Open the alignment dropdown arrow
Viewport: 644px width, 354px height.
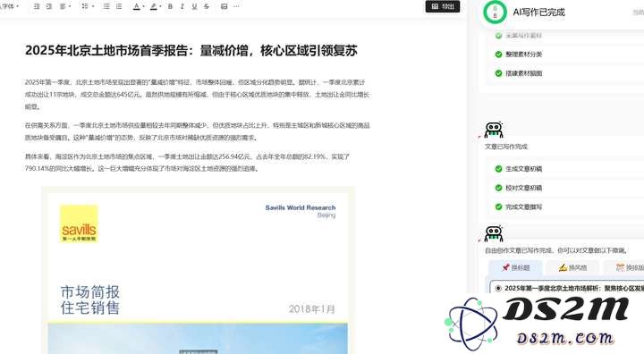click(x=70, y=6)
